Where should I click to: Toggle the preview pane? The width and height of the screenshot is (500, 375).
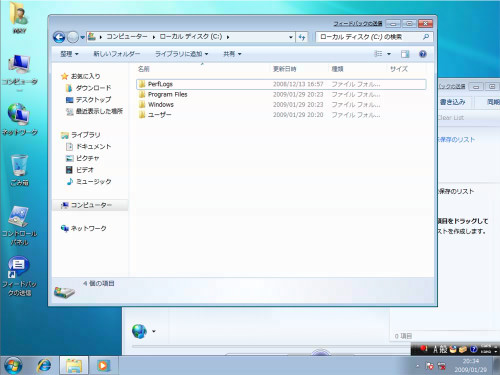pos(405,54)
